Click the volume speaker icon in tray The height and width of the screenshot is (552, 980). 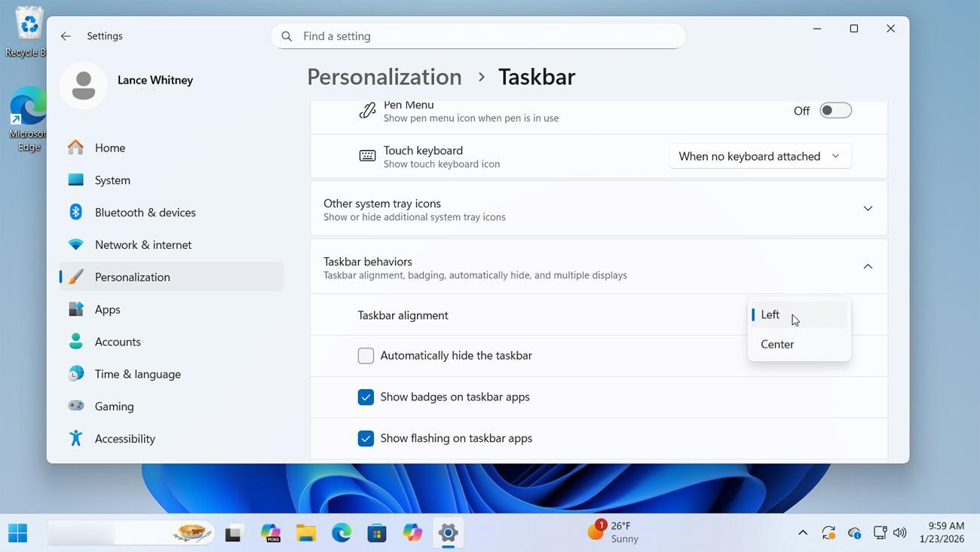point(899,533)
